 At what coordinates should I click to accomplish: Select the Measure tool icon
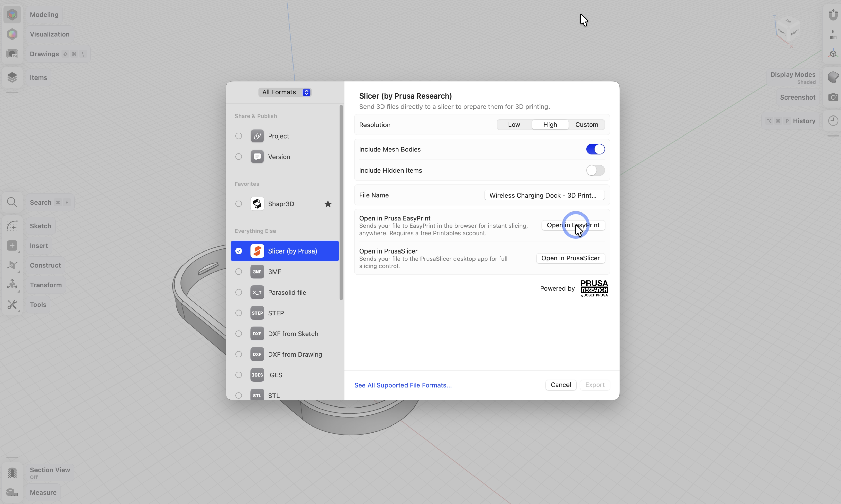(12, 492)
